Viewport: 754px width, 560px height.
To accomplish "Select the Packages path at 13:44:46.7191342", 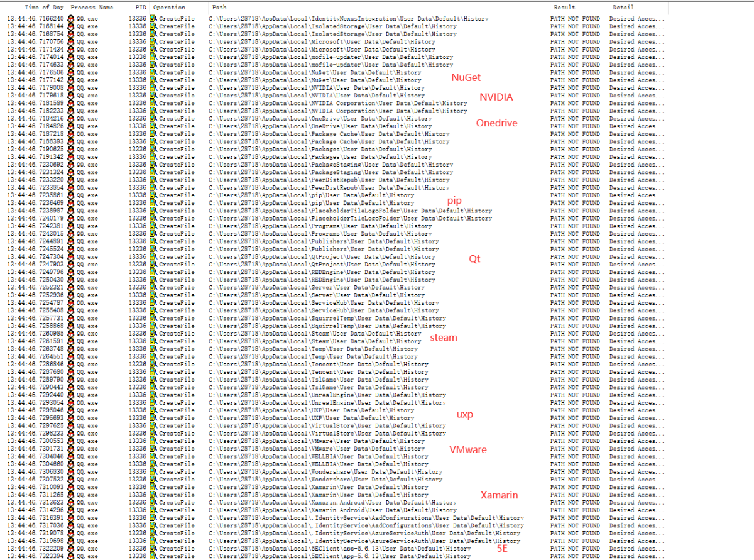I will pos(320,157).
